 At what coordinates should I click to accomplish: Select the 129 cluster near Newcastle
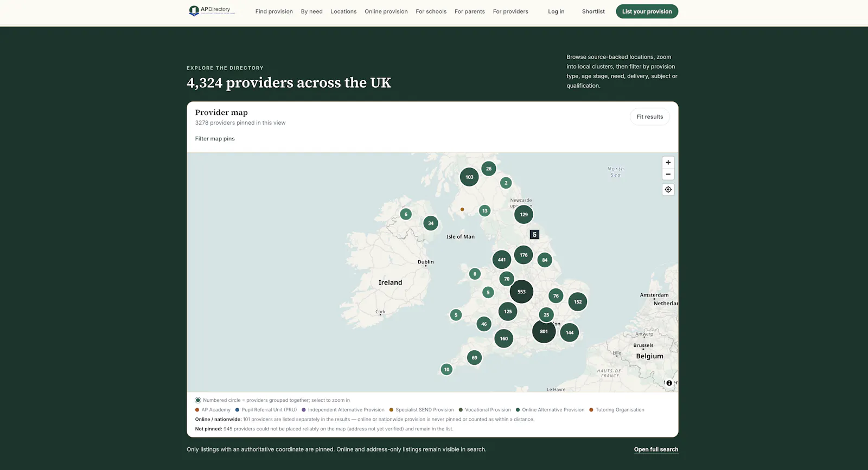[x=524, y=214]
